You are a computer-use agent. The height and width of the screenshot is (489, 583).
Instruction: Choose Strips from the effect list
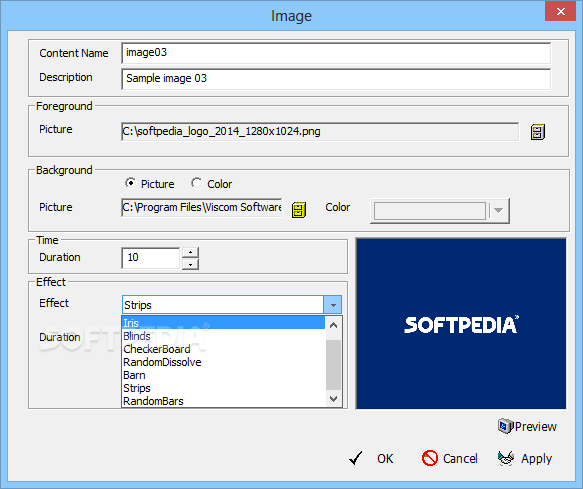(223, 388)
